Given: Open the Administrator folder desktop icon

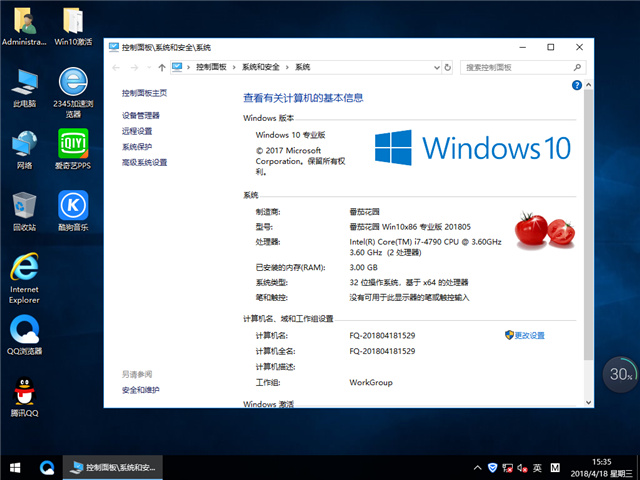Looking at the screenshot, I should [24, 27].
